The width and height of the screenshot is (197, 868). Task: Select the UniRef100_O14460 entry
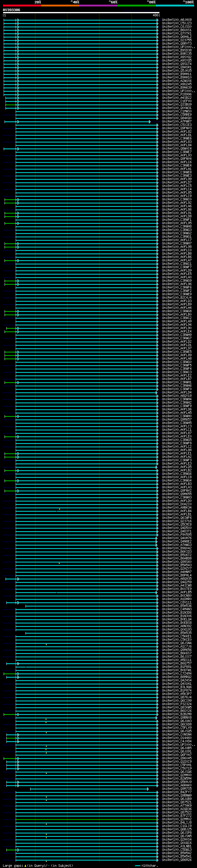click(177, 738)
